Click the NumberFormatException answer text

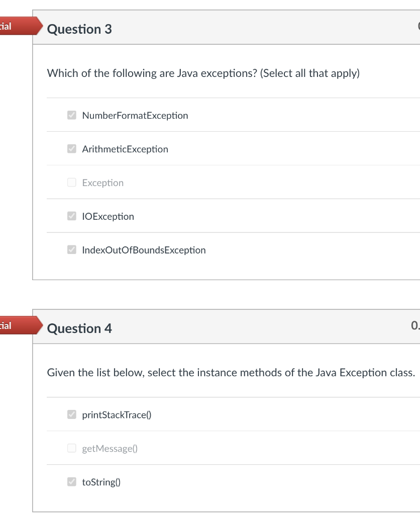(x=135, y=115)
